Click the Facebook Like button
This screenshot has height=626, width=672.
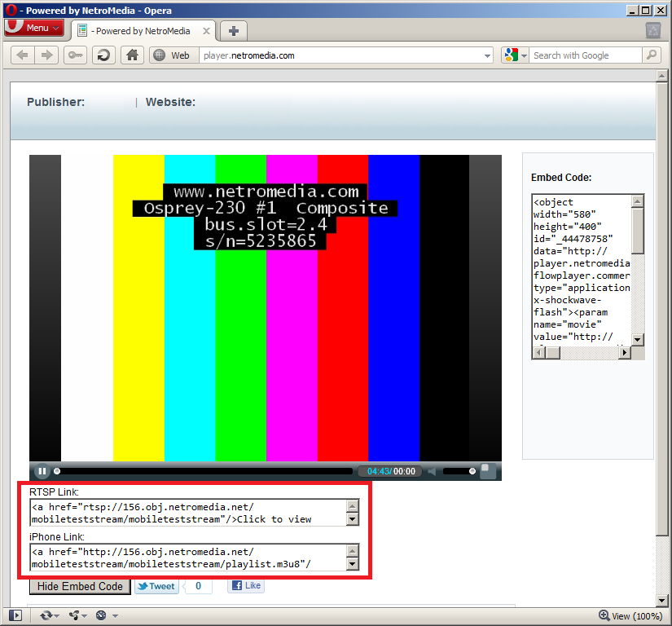pos(246,585)
